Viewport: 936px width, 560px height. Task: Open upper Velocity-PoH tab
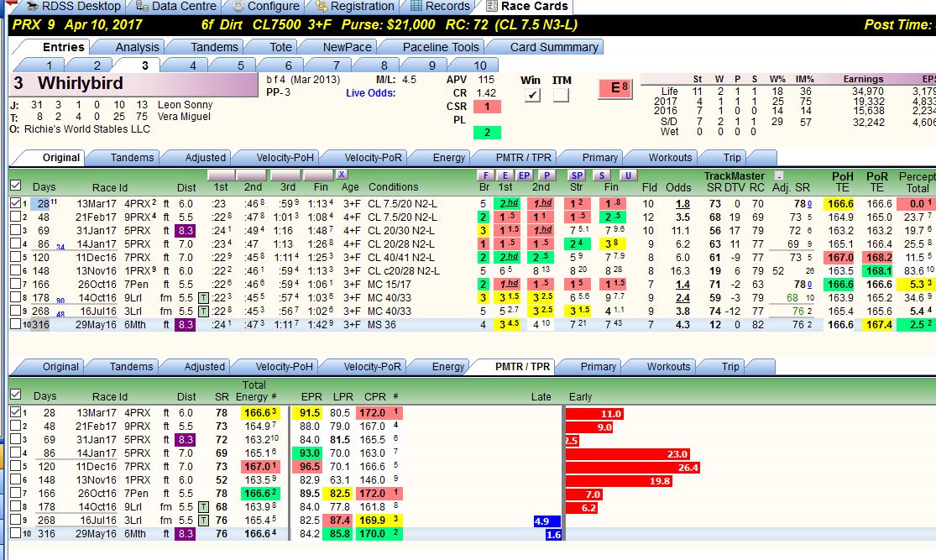[x=285, y=158]
